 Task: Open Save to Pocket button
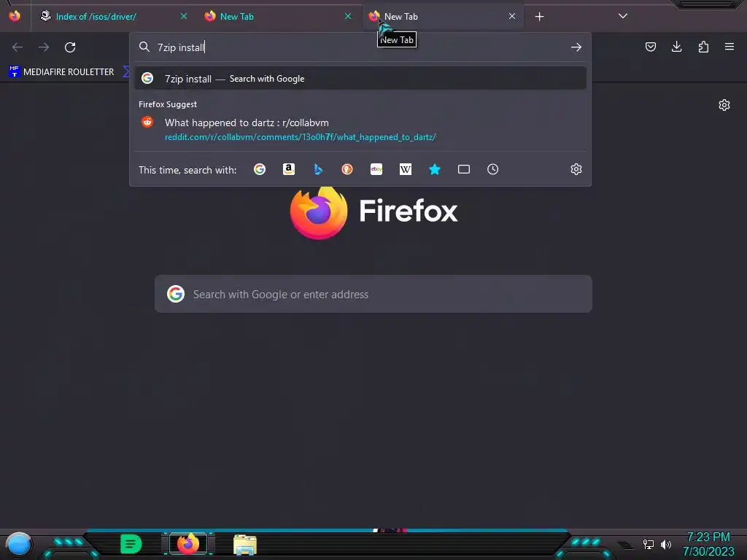(x=650, y=47)
